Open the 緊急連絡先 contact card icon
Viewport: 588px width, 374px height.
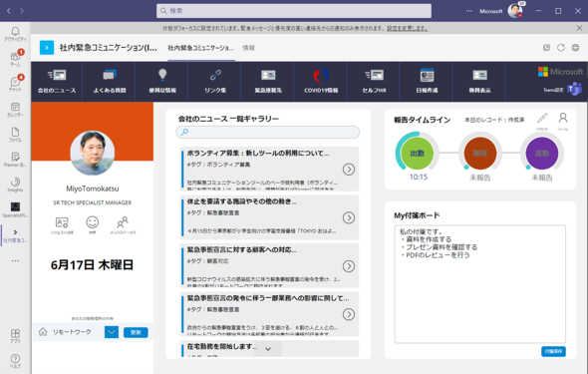[x=268, y=81]
